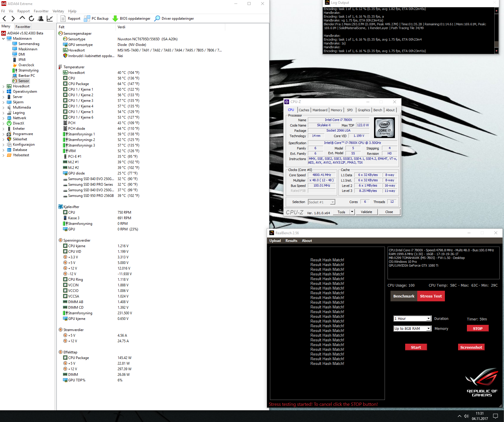The height and width of the screenshot is (422, 504).
Task: Open the Upload menu in RealBench
Action: pyautogui.click(x=275, y=241)
